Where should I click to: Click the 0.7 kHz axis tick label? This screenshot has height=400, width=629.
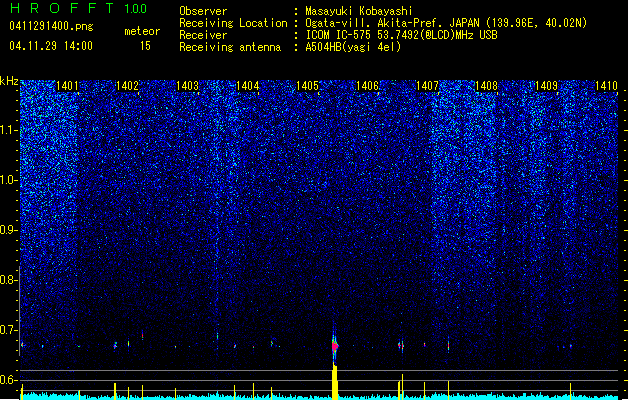pos(8,330)
